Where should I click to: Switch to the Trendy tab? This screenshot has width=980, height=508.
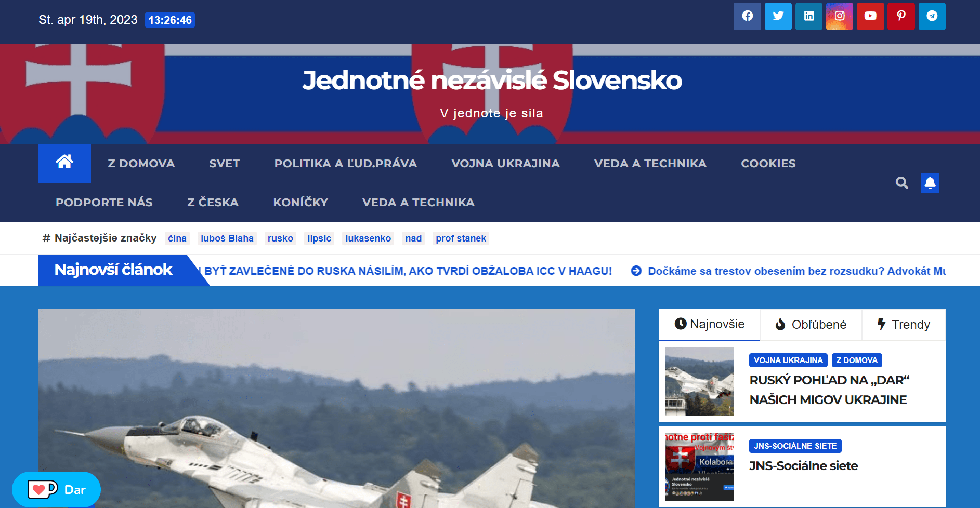point(904,325)
